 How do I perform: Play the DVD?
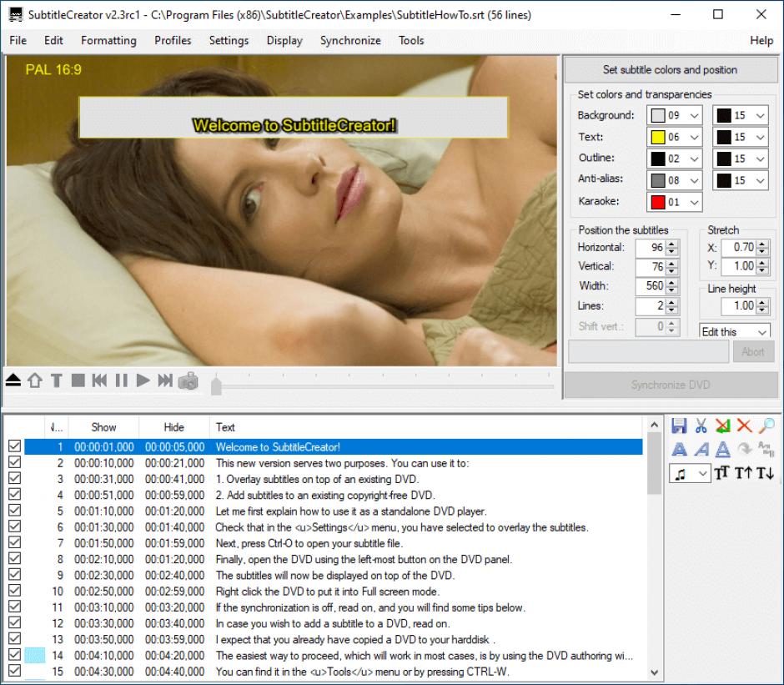pos(143,380)
